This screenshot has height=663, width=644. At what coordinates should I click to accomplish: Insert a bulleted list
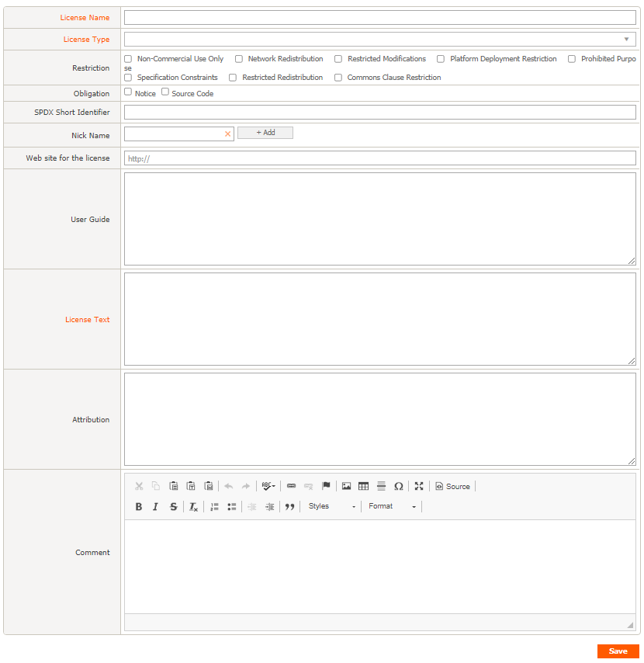(231, 506)
